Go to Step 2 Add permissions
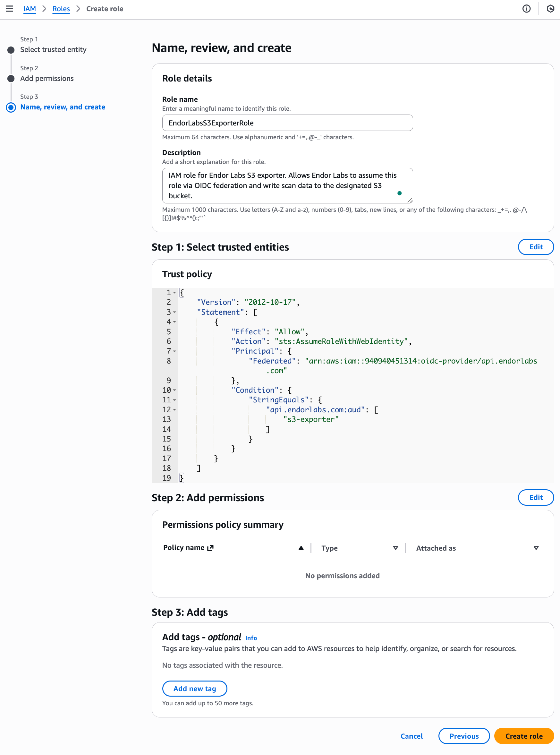This screenshot has height=755, width=560. point(47,79)
